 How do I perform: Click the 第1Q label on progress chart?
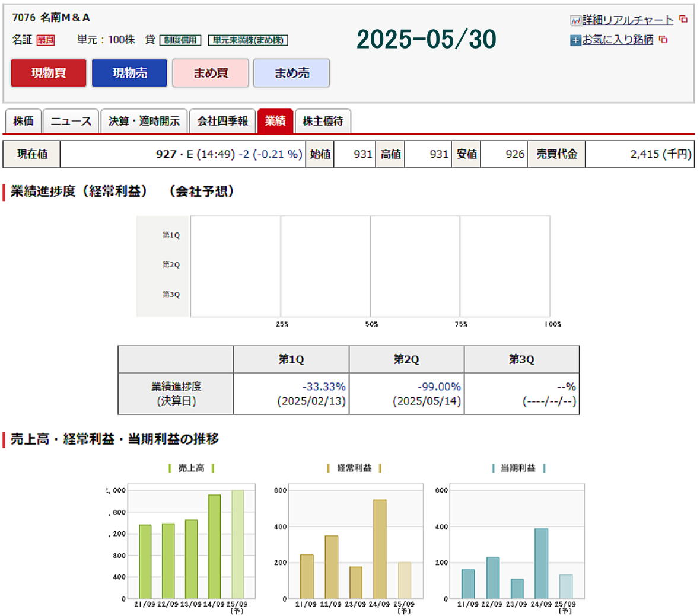pyautogui.click(x=171, y=235)
